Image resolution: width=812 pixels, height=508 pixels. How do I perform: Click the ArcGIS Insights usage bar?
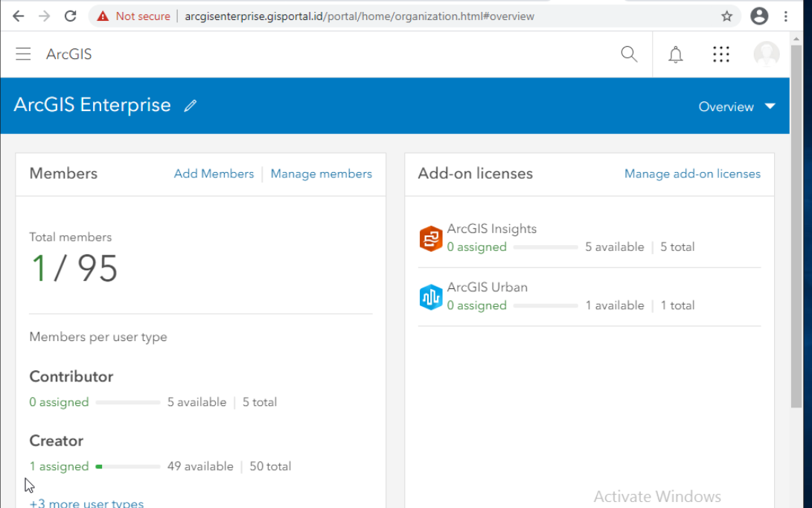[x=546, y=247]
